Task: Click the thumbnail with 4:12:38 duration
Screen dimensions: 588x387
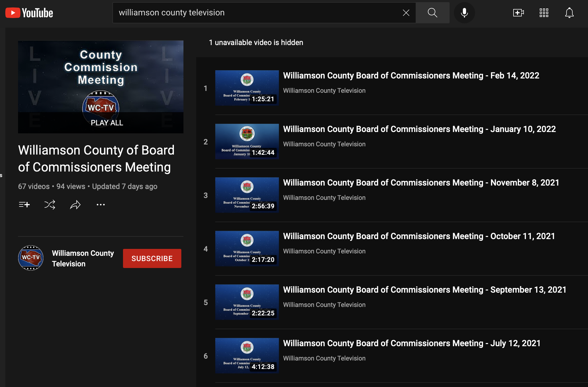Action: (x=247, y=356)
